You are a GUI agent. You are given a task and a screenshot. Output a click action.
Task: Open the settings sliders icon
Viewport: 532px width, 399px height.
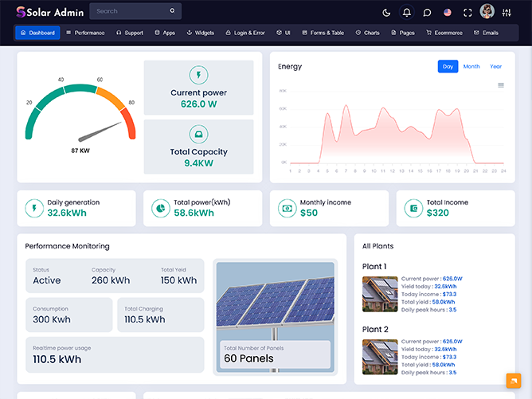tap(507, 12)
